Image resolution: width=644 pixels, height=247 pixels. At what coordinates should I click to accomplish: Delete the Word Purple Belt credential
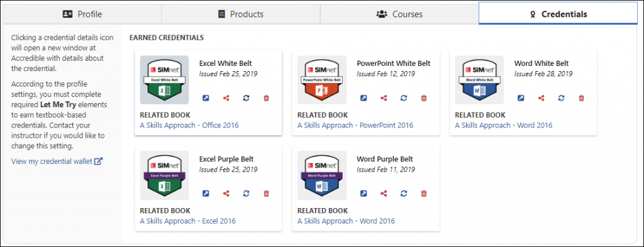424,193
